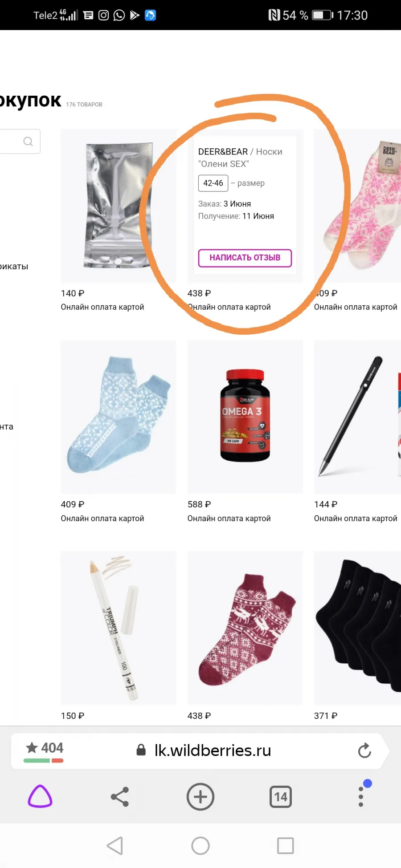Reload the page with refresh icon
The height and width of the screenshot is (868, 401).
coord(364,750)
